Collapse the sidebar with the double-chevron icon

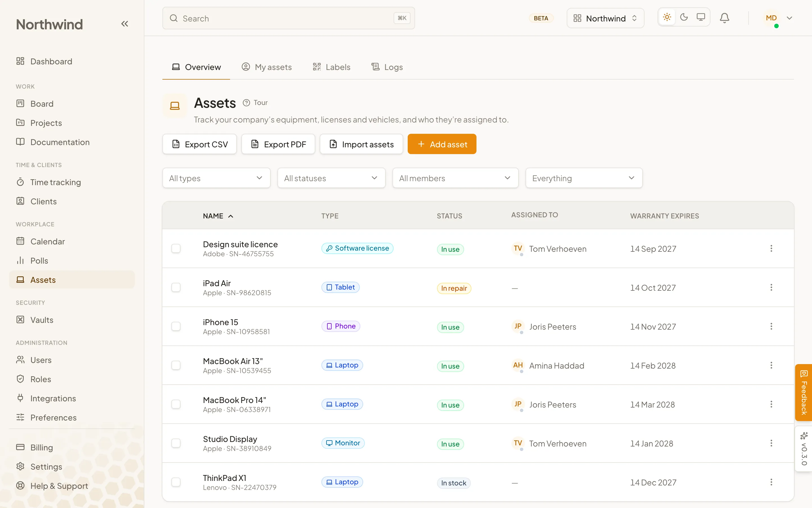point(125,24)
